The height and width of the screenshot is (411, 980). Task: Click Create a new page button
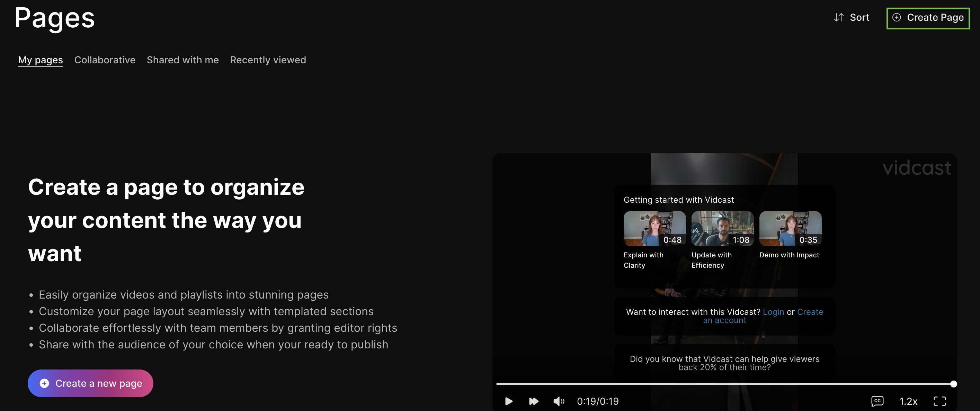90,383
